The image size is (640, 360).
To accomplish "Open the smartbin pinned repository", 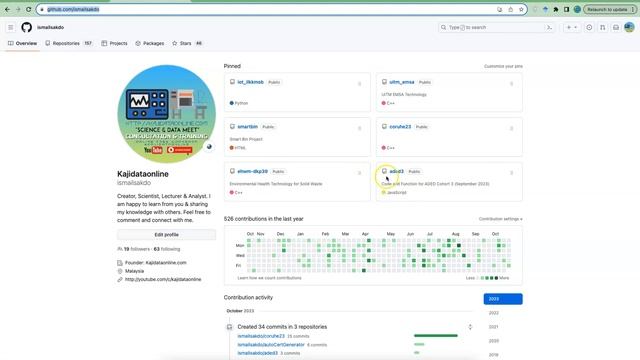I will coord(247,127).
